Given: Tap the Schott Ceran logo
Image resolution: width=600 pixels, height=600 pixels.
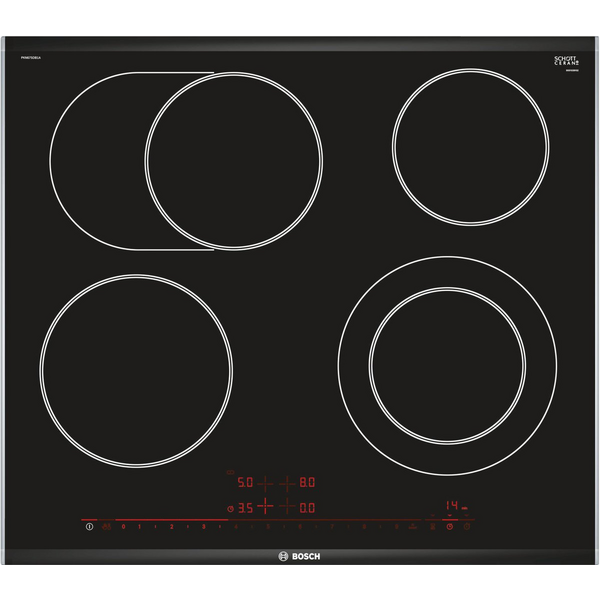Looking at the screenshot, I should 565,62.
